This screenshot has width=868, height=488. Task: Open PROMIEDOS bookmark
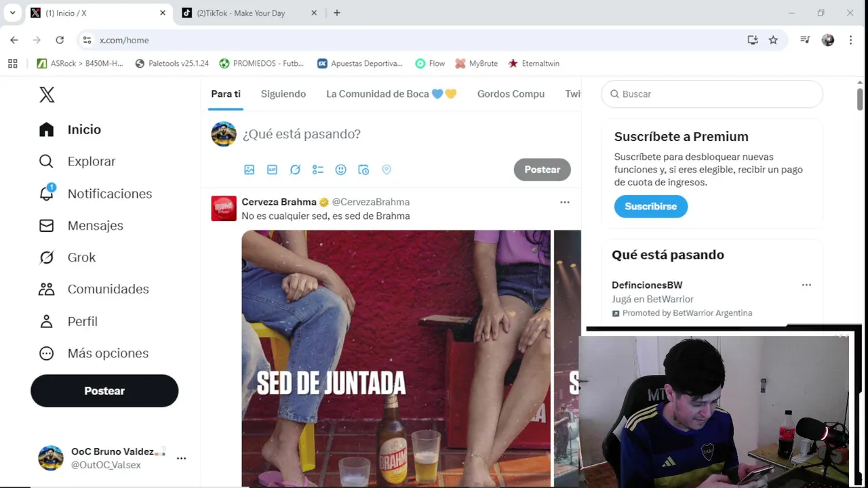tap(262, 64)
